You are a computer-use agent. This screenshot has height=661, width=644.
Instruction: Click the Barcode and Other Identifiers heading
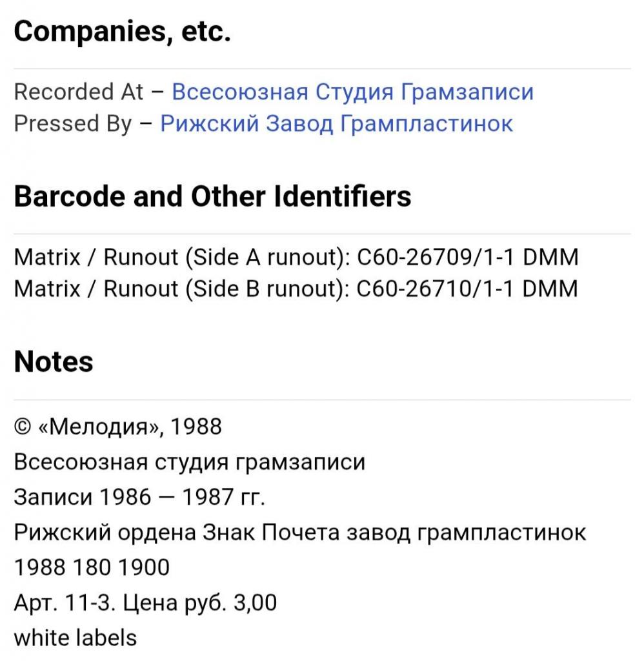(x=212, y=196)
